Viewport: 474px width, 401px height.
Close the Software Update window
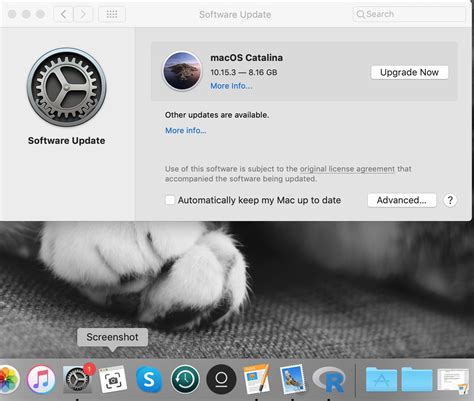click(12, 14)
